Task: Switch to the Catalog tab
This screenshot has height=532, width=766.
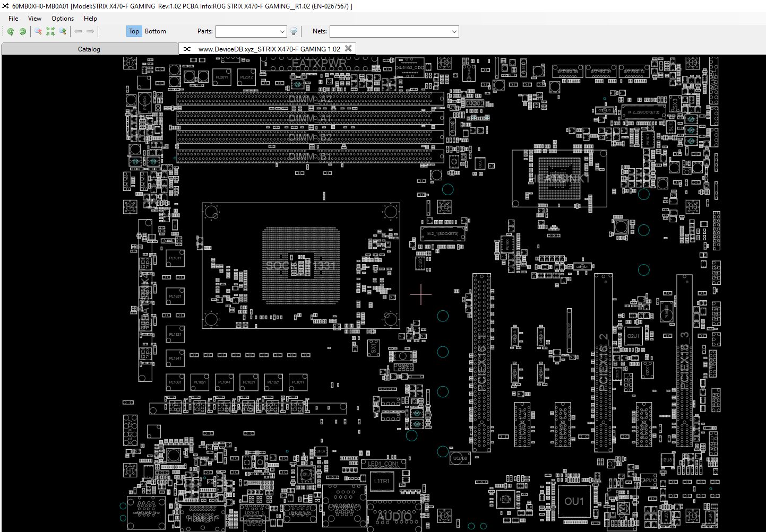Action: tap(89, 49)
